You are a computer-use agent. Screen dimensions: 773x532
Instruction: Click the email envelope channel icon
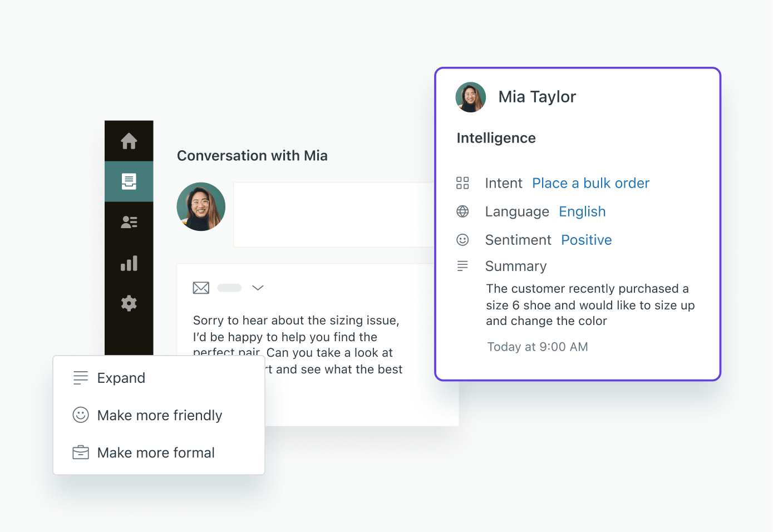tap(201, 288)
